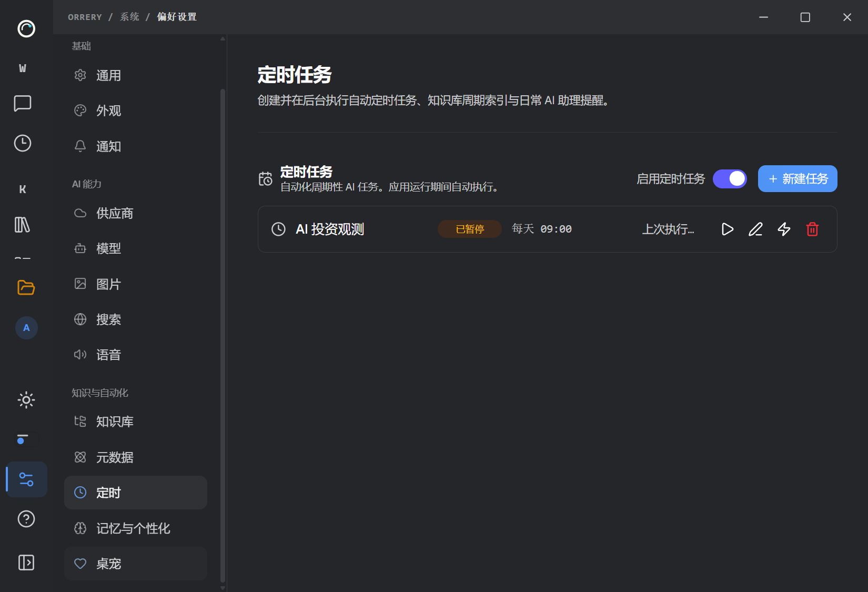
Task: Open the 桌宠 settings page
Action: click(136, 564)
